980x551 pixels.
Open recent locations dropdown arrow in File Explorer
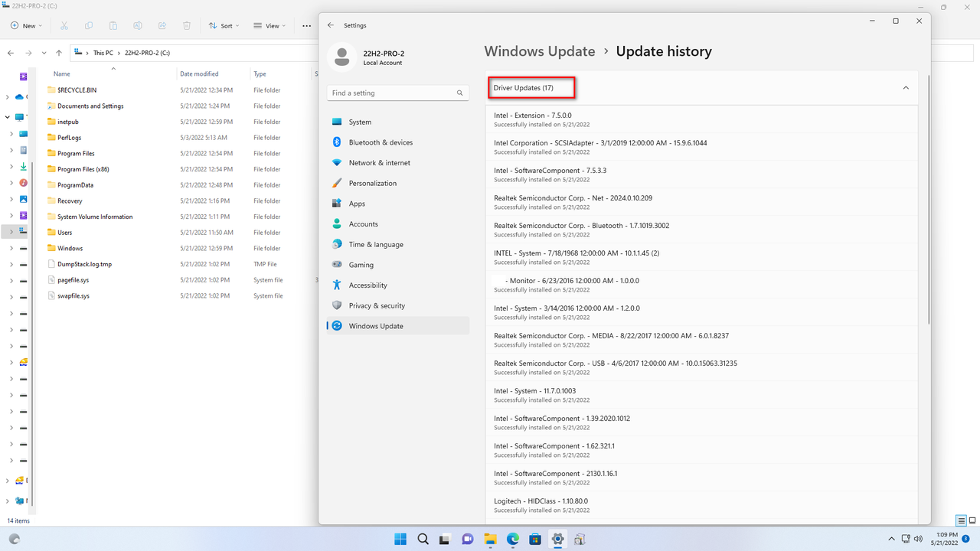tap(44, 53)
